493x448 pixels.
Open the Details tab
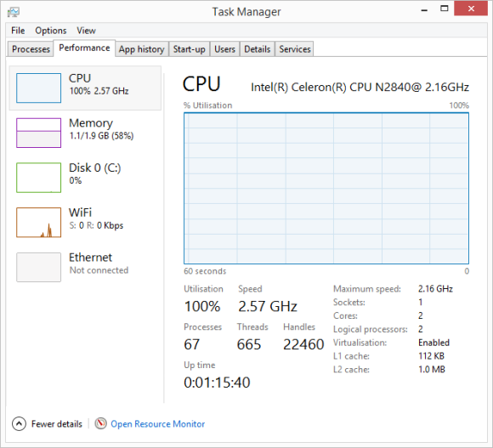tap(258, 49)
